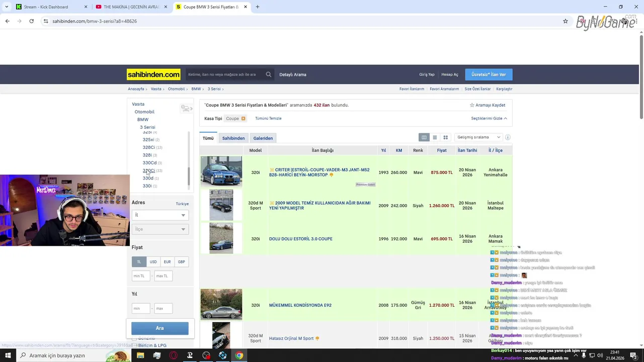Open notification center in system tray

[633, 355]
